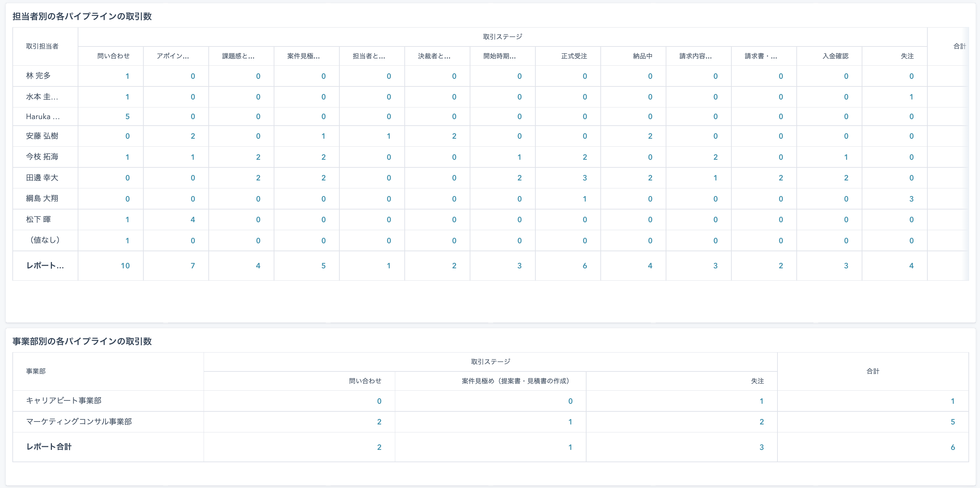Select 失注 header in the 事業部 table

(x=758, y=381)
